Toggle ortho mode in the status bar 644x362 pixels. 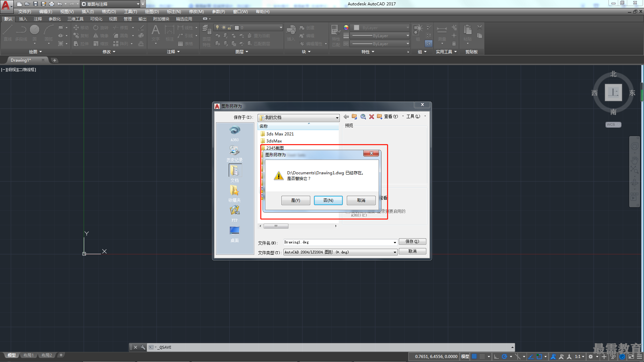[x=496, y=357]
